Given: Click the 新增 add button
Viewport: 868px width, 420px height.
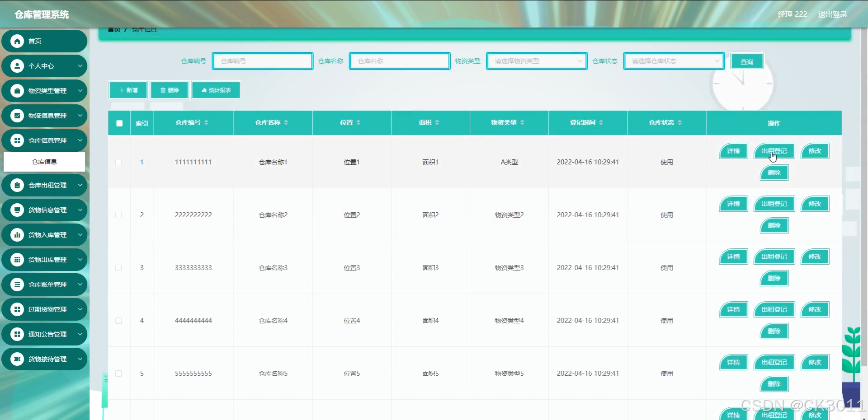Looking at the screenshot, I should (128, 90).
